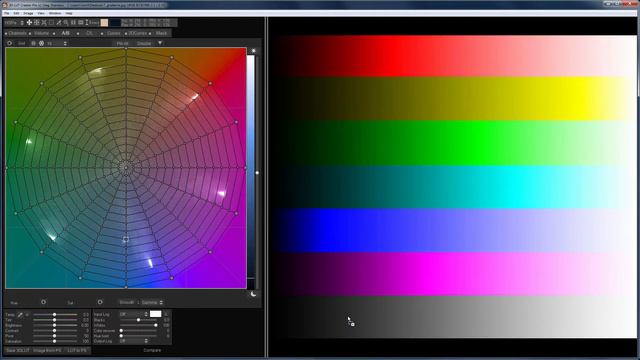Select the square marquee tool in top toolbar
The width and height of the screenshot is (640, 360).
click(51, 22)
